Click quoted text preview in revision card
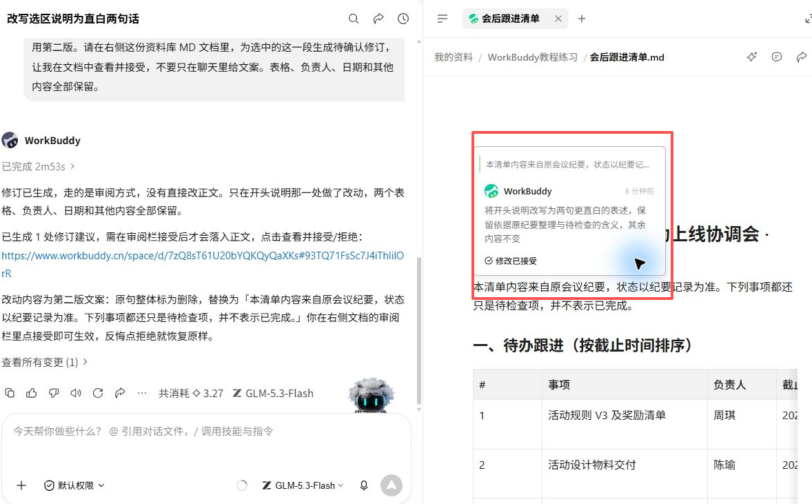Viewport: 812px width, 504px height. 567,165
